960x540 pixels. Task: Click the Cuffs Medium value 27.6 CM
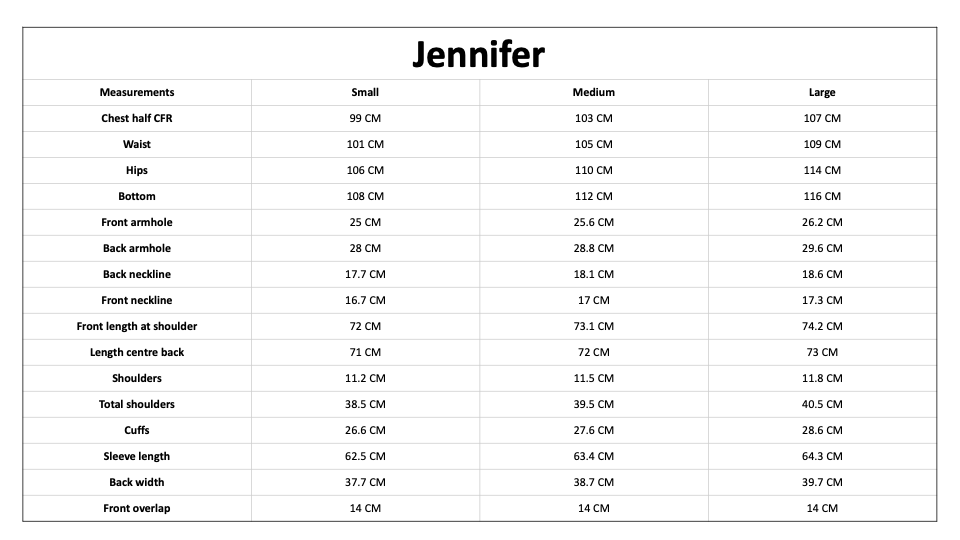coord(593,430)
